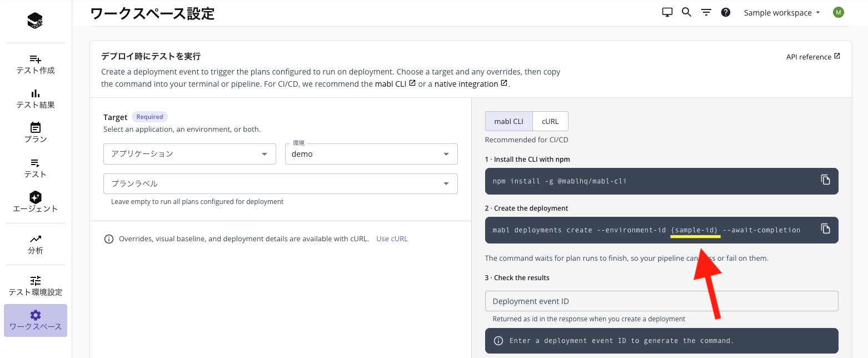Image resolution: width=868 pixels, height=358 pixels.
Task: Select ワークスペース gear in the sidebar
Action: tap(36, 320)
